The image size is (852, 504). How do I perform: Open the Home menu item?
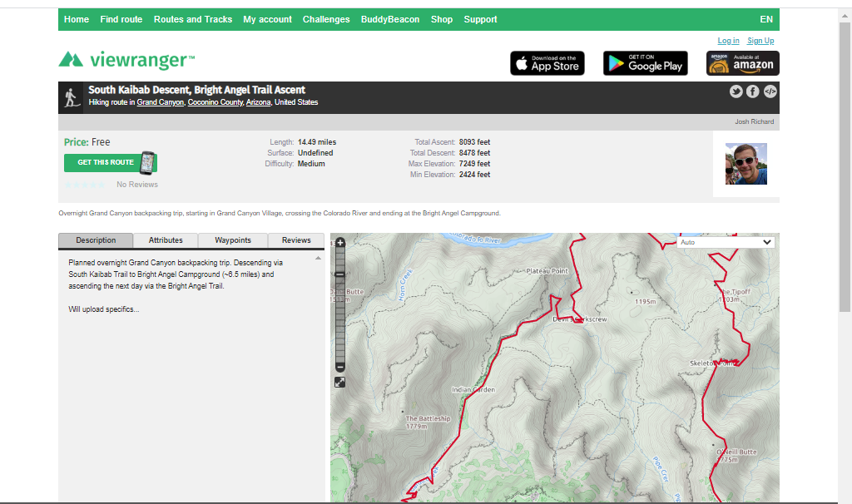point(76,20)
